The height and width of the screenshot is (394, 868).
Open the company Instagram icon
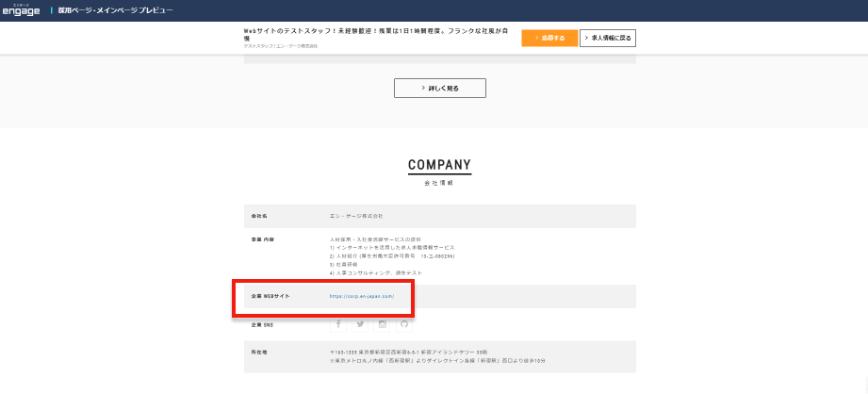click(x=382, y=324)
